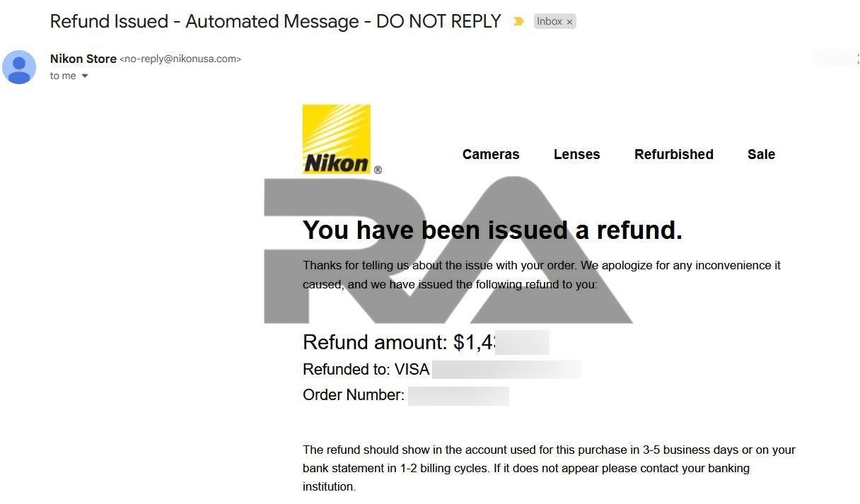Viewport: 860px width, 504px height.
Task: Go to the Lenses section
Action: tap(576, 154)
